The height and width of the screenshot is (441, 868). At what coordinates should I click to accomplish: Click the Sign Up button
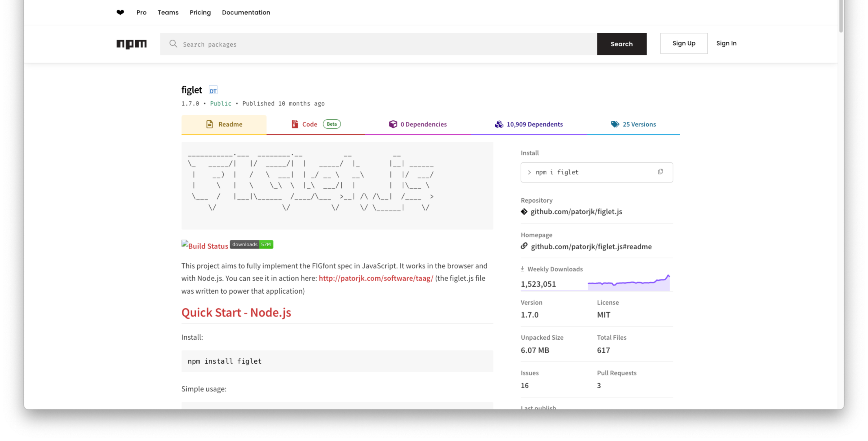(684, 43)
